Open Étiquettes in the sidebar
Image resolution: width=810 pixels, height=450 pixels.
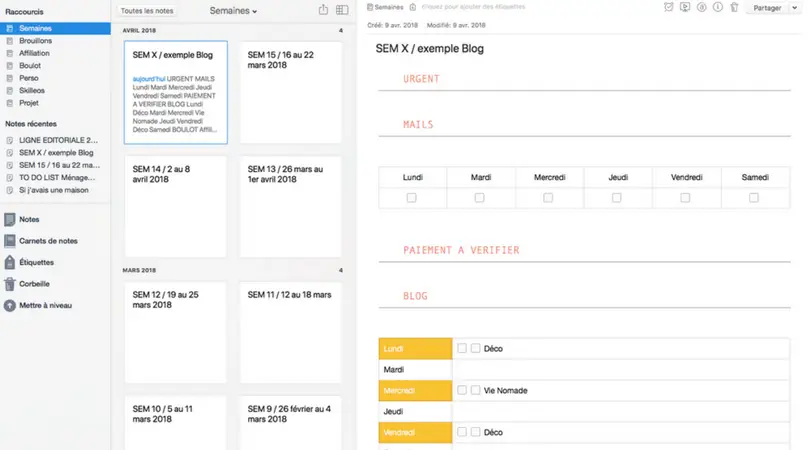tap(36, 262)
